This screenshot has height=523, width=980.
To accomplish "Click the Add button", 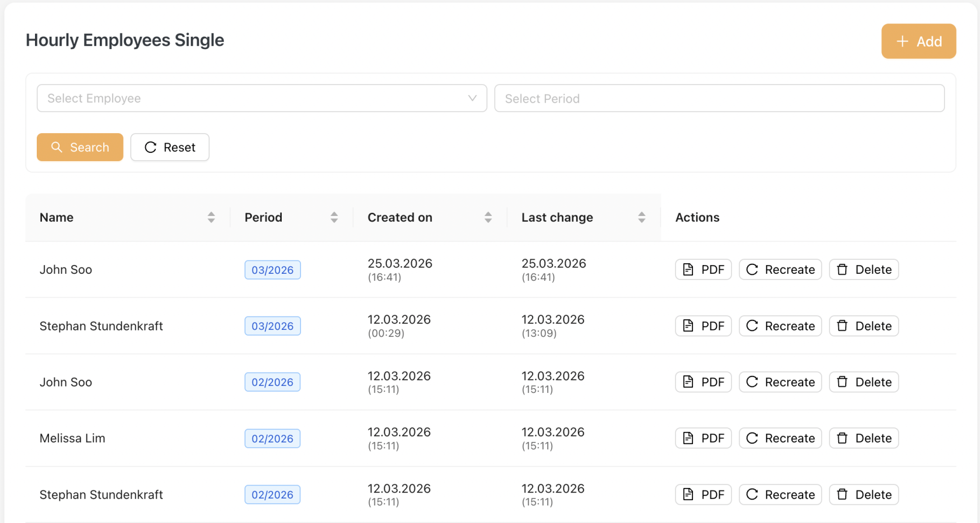I will coord(918,41).
